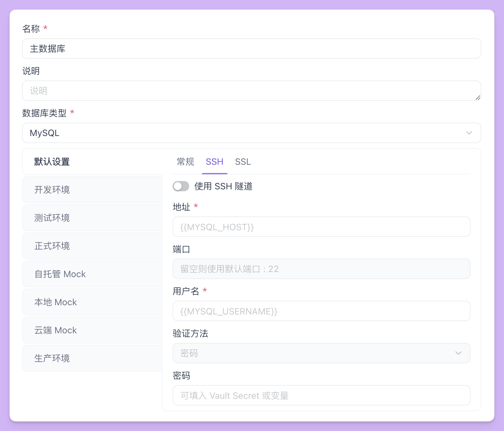This screenshot has height=431, width=504.
Task: Click the 使用 SSH 隧道 label text
Action: click(223, 186)
